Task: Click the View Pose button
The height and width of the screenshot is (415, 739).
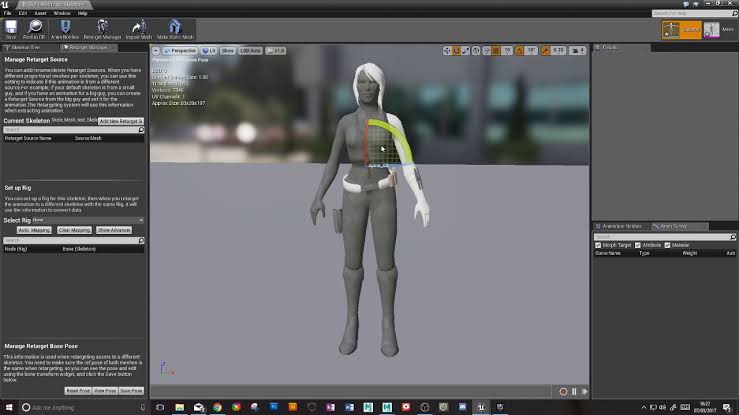Action: pyautogui.click(x=105, y=391)
